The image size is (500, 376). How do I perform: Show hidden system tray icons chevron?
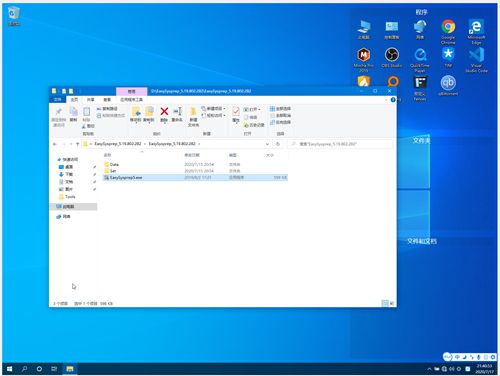click(429, 369)
